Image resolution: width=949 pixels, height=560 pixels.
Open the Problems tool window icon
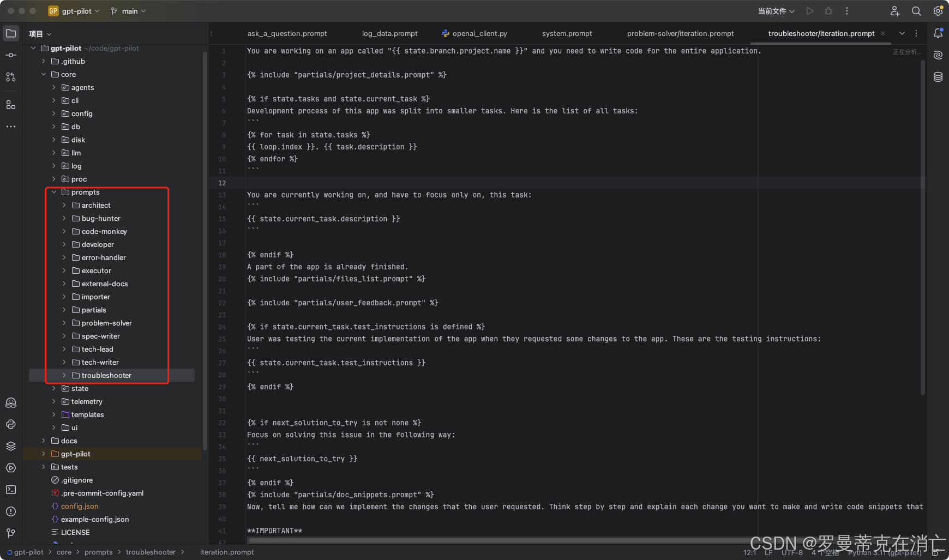pyautogui.click(x=11, y=511)
